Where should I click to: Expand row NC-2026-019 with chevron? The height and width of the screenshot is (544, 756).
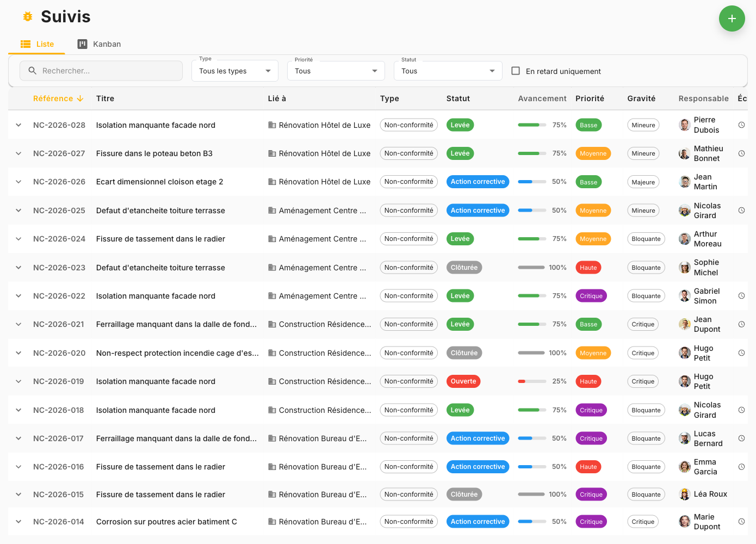coord(18,381)
